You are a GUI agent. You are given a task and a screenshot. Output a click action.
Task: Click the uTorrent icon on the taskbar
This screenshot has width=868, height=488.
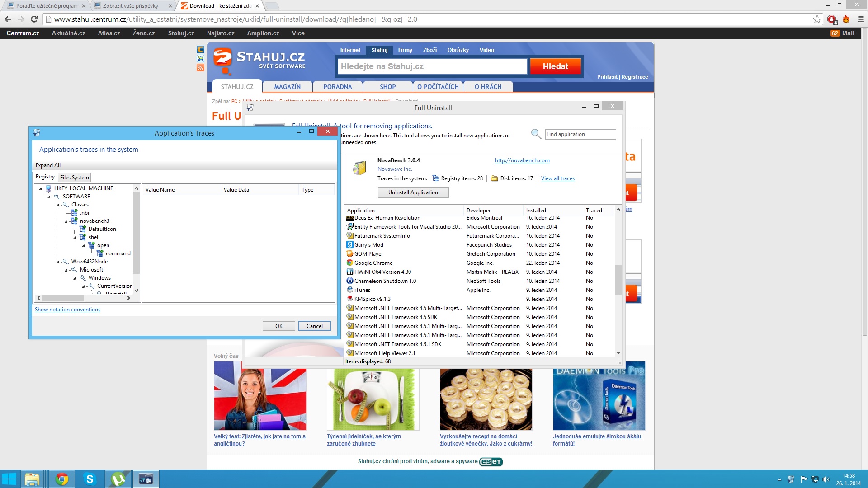(118, 479)
